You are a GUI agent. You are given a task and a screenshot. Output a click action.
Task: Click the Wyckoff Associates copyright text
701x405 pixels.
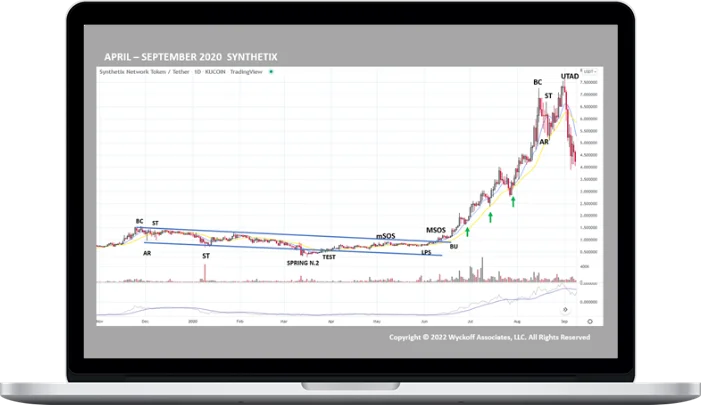click(x=489, y=338)
